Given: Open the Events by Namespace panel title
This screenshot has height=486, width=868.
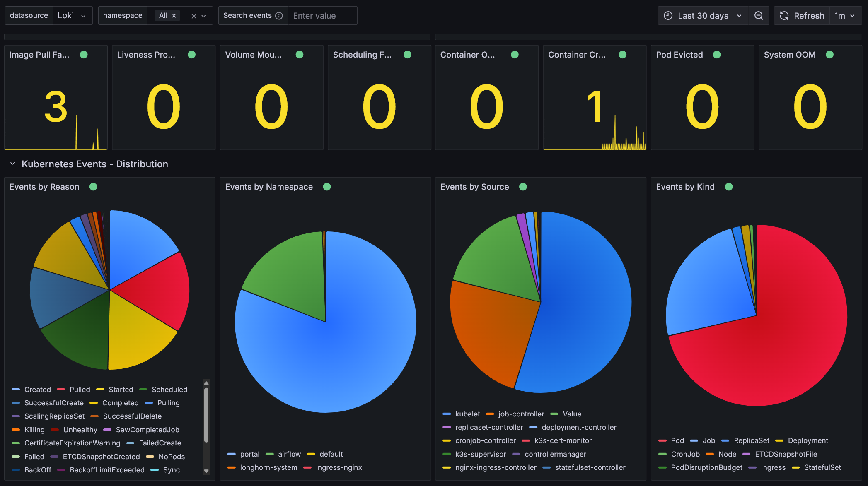Looking at the screenshot, I should (269, 187).
